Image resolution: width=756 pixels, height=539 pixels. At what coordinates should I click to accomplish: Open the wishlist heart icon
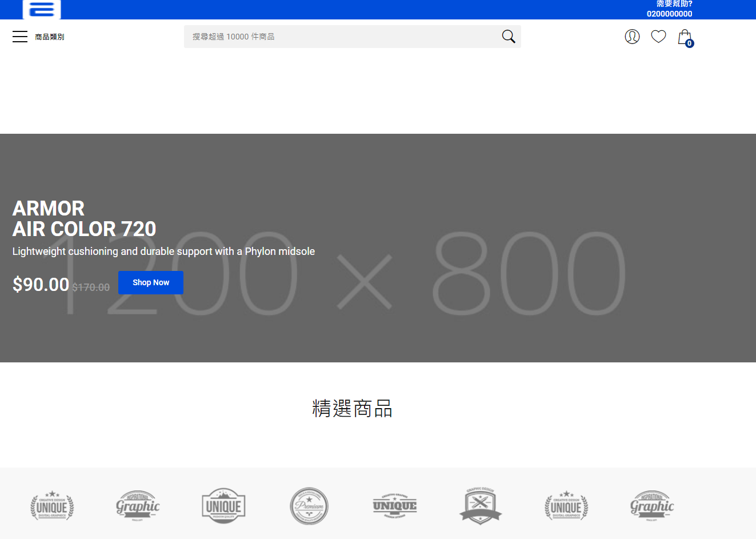click(x=658, y=37)
